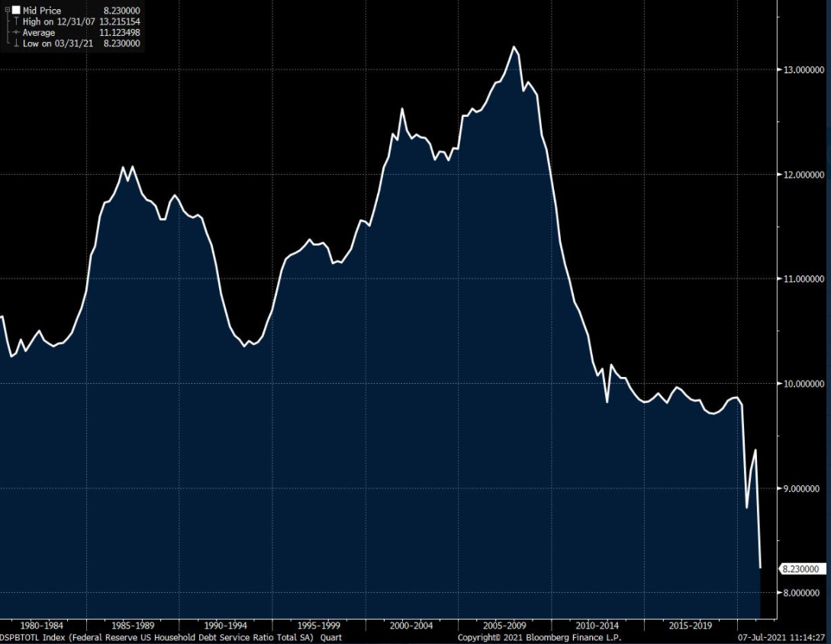Click the last-price flag 8.230000 on axis

tap(802, 568)
